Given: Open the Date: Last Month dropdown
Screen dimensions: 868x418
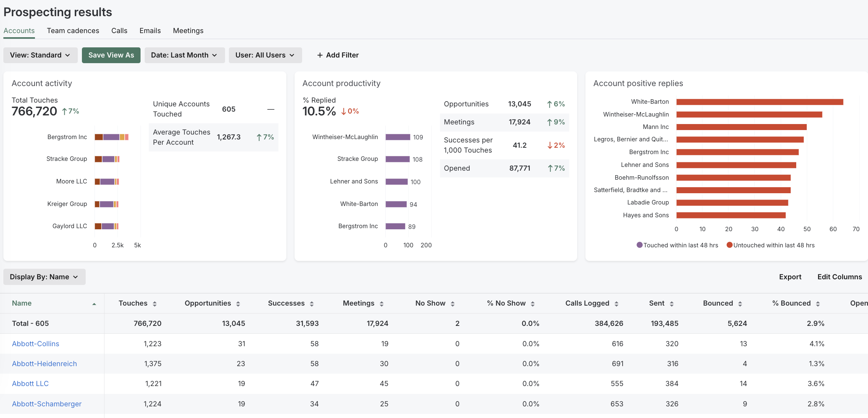Looking at the screenshot, I should (184, 55).
